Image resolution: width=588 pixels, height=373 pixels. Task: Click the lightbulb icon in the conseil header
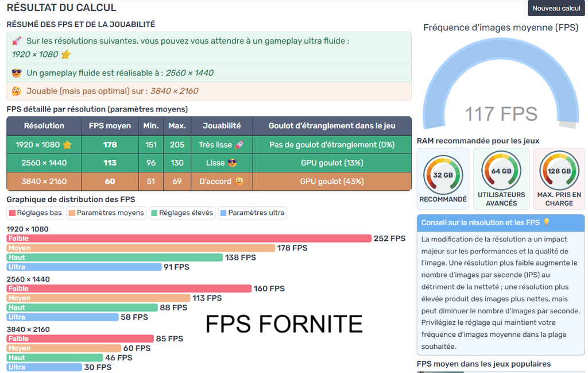coord(546,222)
